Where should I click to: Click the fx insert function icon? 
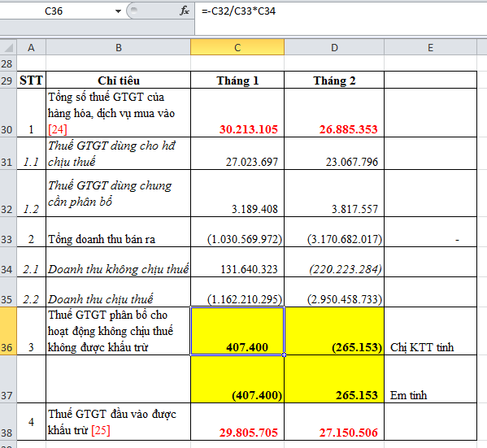185,11
